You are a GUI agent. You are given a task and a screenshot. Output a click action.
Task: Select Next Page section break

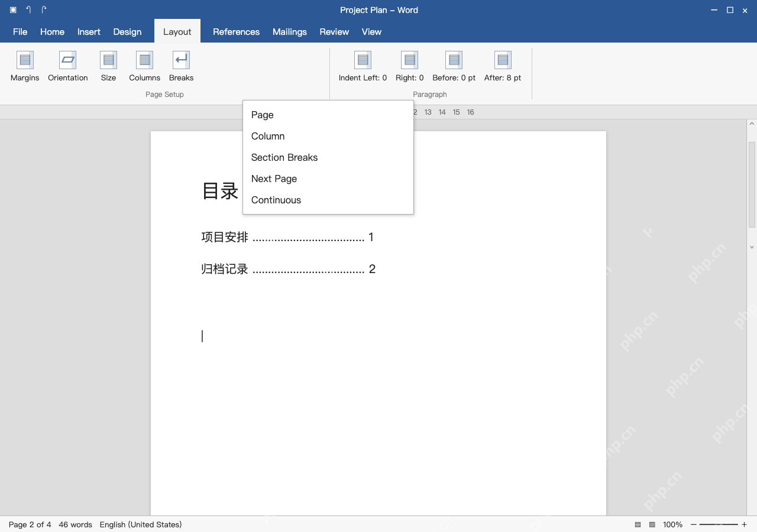[328, 179]
